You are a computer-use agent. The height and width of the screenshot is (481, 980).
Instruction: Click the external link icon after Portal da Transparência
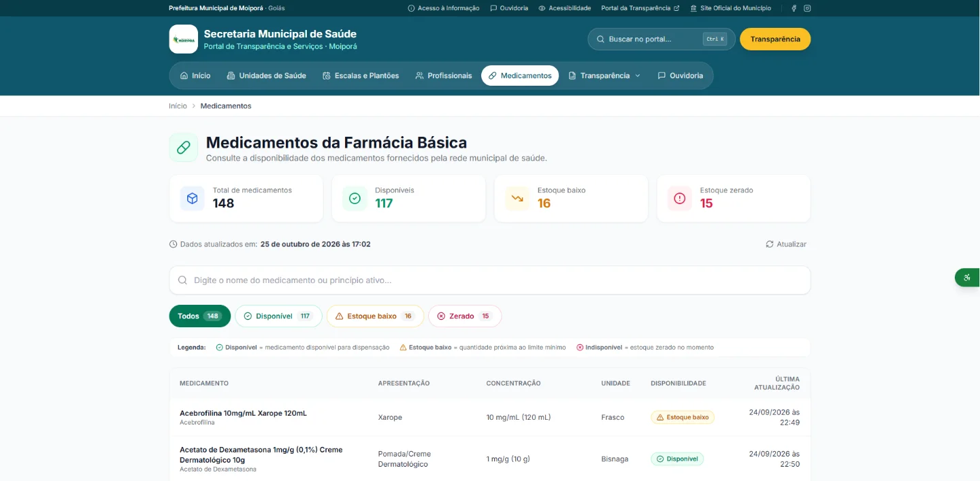pyautogui.click(x=676, y=8)
